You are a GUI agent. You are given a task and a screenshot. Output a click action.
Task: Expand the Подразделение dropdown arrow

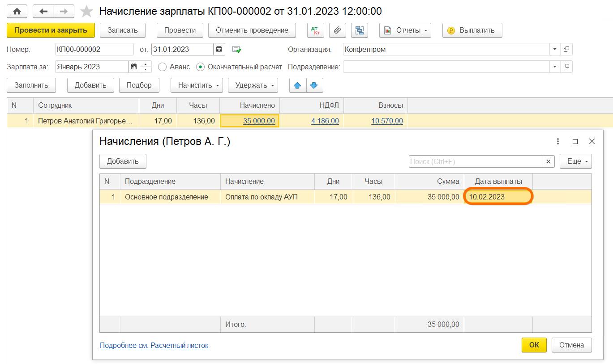(555, 67)
